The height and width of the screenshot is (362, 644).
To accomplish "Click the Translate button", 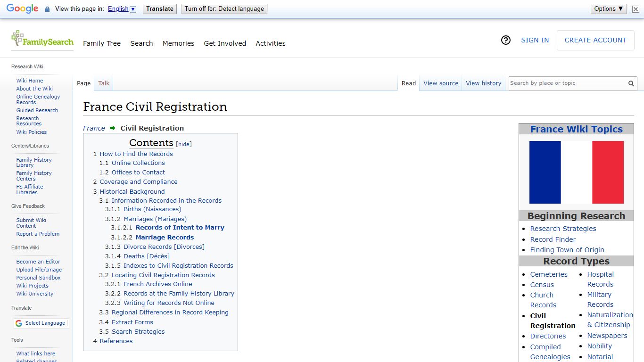I will (160, 8).
